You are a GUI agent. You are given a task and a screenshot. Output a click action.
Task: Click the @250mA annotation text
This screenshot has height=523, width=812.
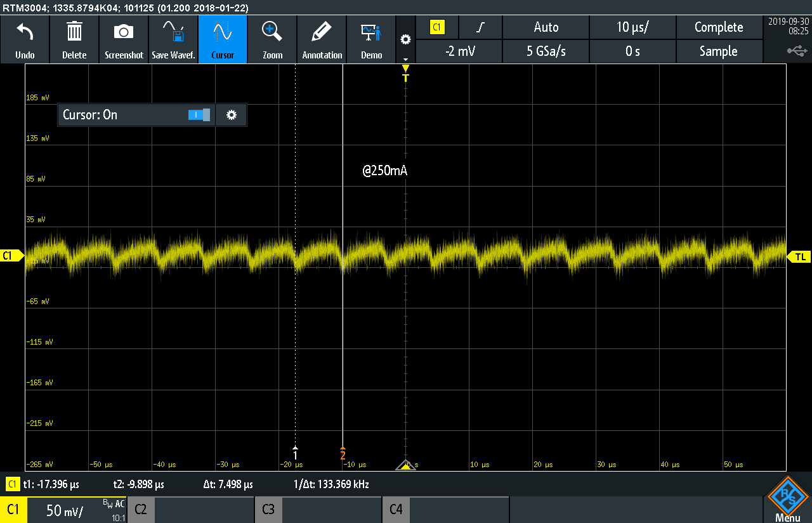385,171
